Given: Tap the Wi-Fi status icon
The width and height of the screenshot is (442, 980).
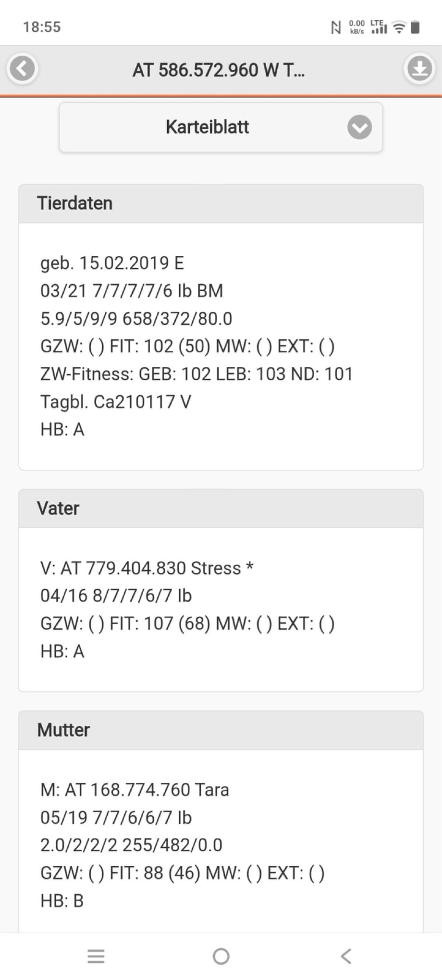Looking at the screenshot, I should 399,27.
